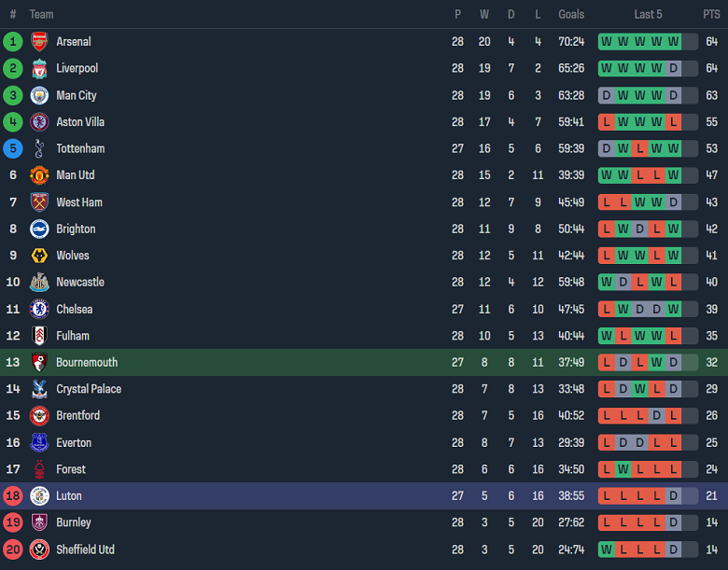Click the Arsenal club crest icon
Screen dimensions: 728x570
[x=39, y=41]
